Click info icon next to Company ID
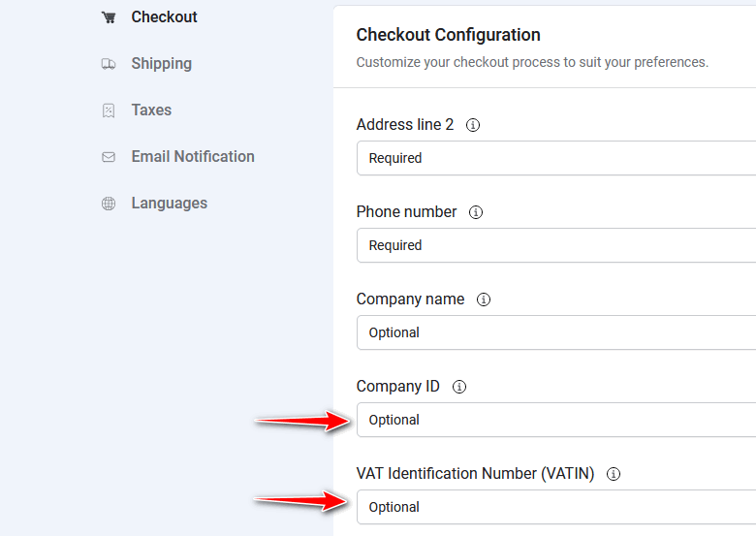The image size is (756, 536). (459, 387)
